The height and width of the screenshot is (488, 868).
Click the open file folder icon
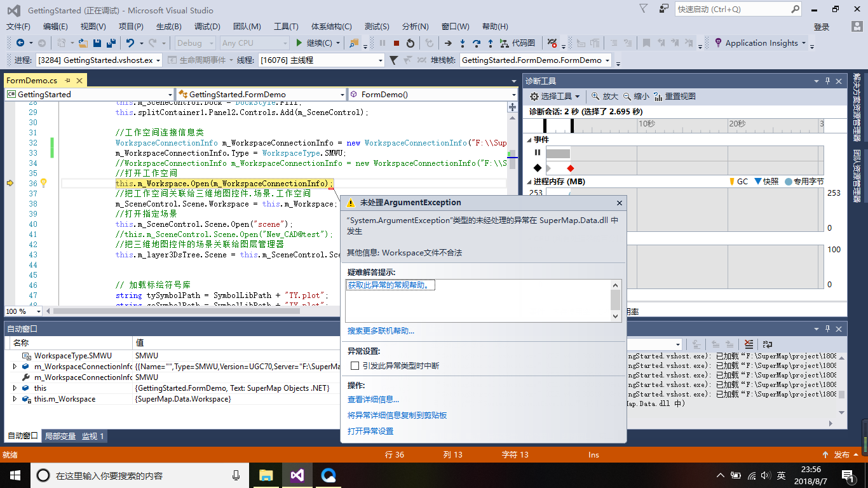coord(83,43)
